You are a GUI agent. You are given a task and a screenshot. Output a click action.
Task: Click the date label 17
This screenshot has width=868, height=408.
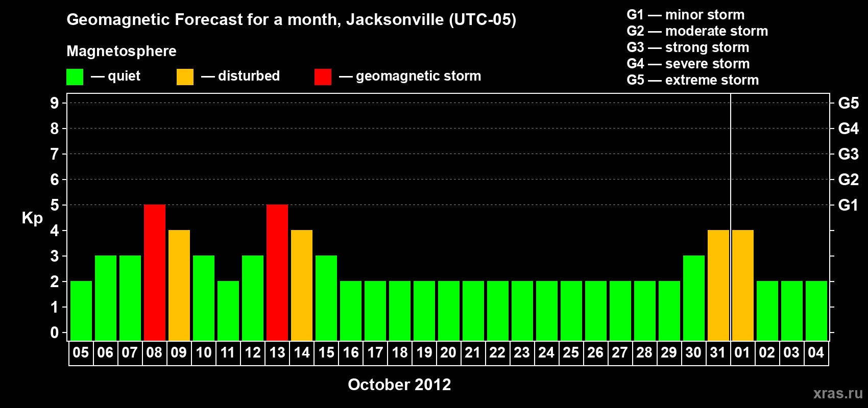(375, 352)
